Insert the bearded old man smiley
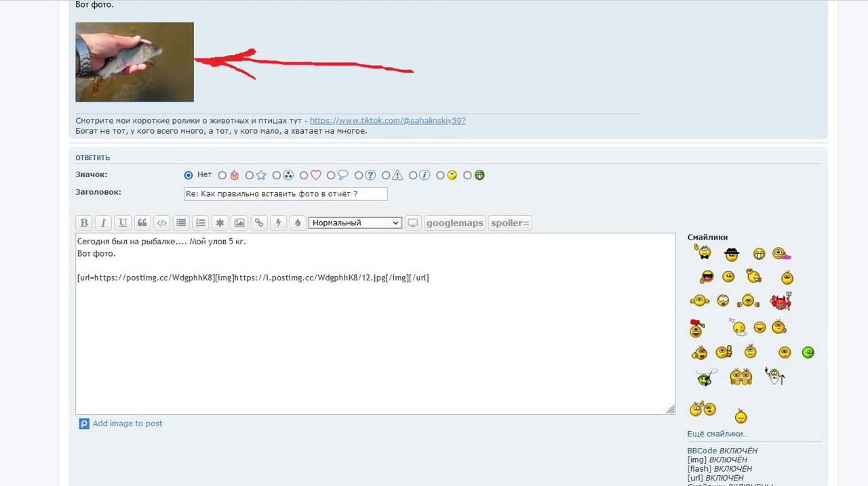Screen dimensions: 868x486 coord(775,376)
